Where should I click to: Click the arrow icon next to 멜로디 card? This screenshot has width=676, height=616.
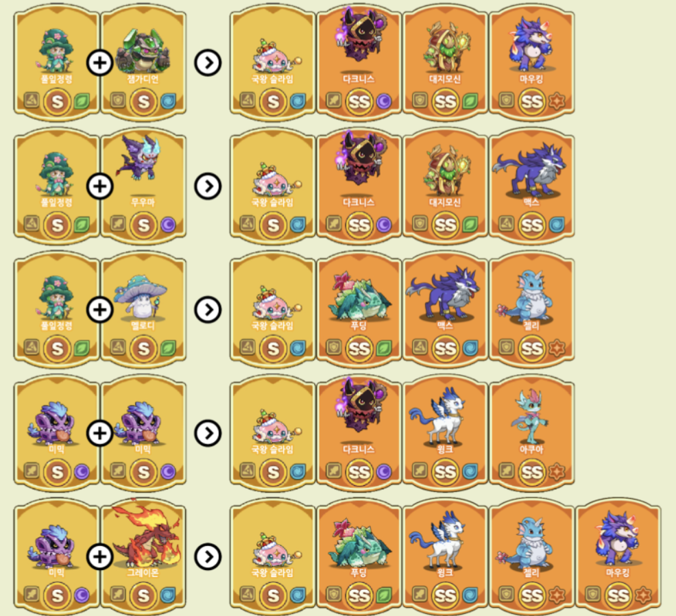[208, 310]
